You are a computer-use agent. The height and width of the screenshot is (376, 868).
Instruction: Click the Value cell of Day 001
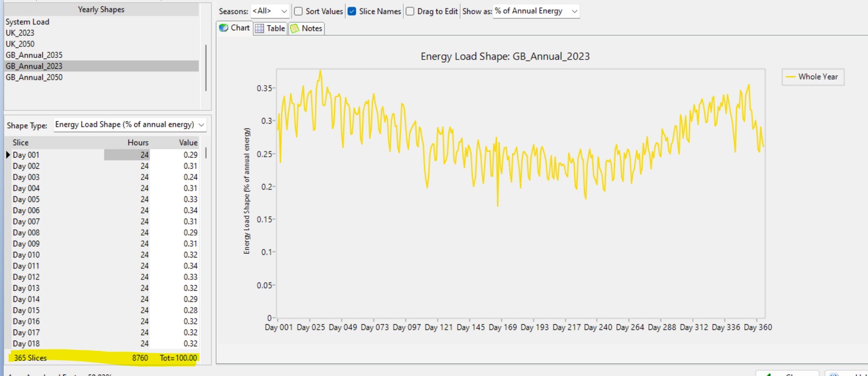(175, 155)
